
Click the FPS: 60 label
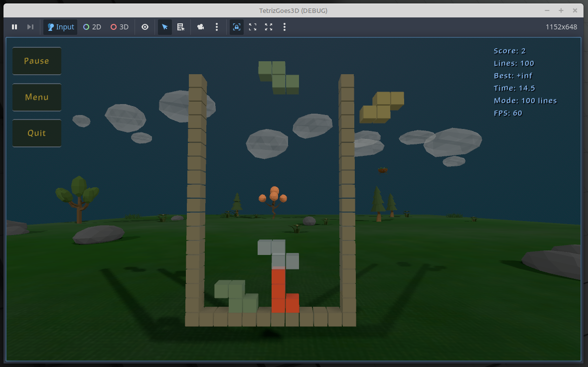(x=508, y=113)
